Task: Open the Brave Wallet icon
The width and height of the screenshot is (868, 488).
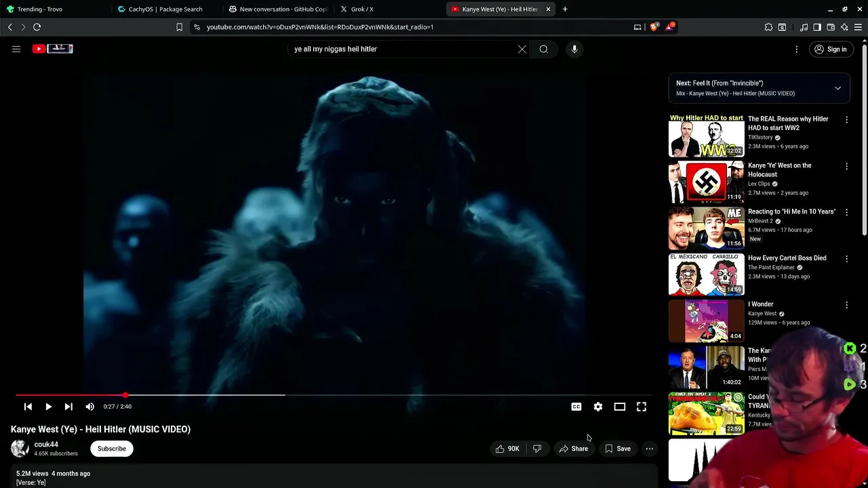Action: [831, 27]
